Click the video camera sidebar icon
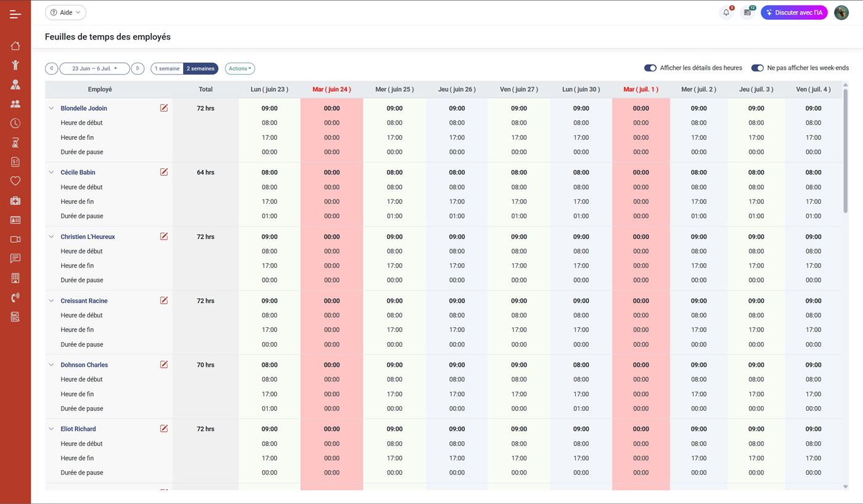Viewport: 863px width, 504px height. [x=15, y=239]
